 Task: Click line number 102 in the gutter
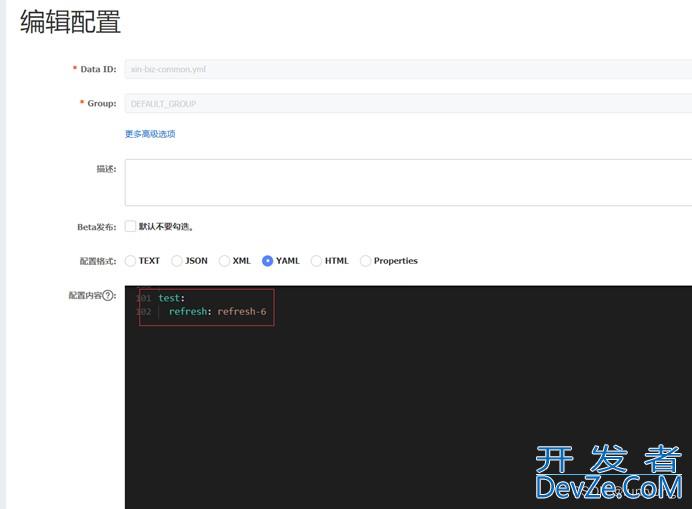(x=144, y=312)
